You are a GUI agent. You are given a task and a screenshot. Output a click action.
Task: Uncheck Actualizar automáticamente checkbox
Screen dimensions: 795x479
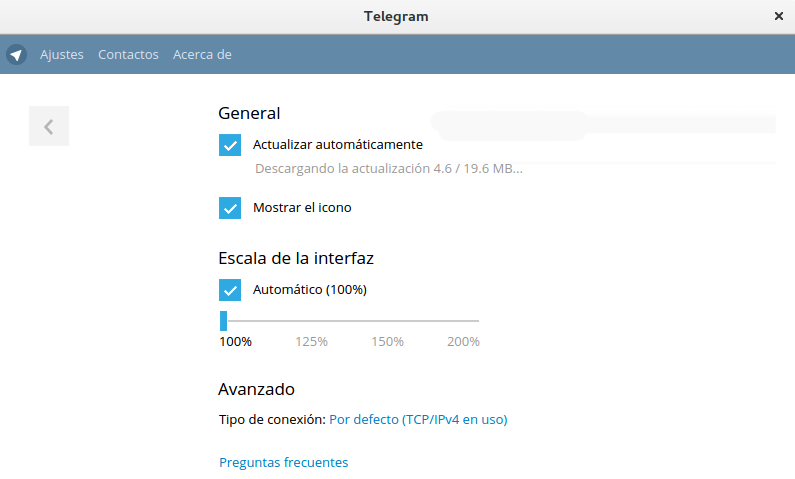pyautogui.click(x=230, y=145)
